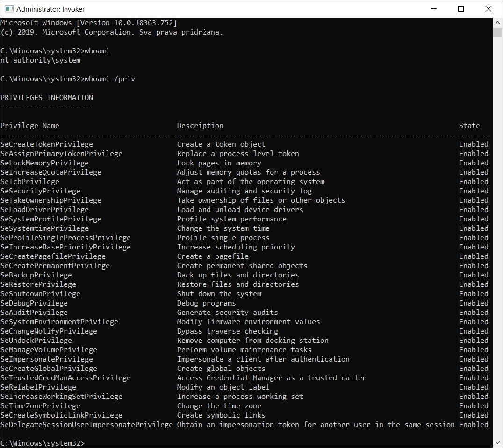Click the Invoker console icon in title bar
This screenshot has height=448, width=503.
point(9,9)
